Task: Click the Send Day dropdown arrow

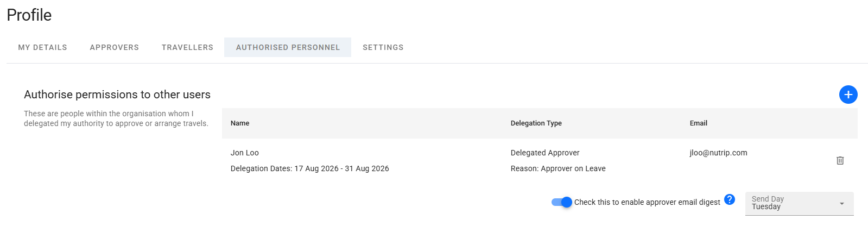Action: pos(842,204)
